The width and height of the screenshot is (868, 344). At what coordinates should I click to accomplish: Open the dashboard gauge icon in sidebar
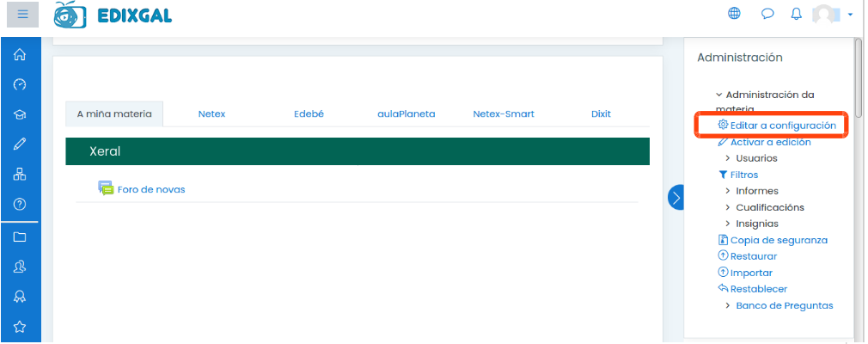pos(21,84)
